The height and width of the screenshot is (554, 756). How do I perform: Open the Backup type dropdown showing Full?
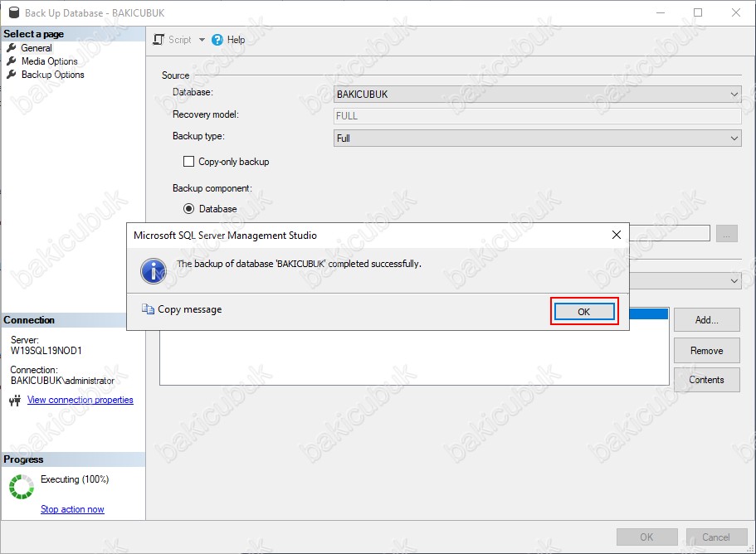(537, 138)
